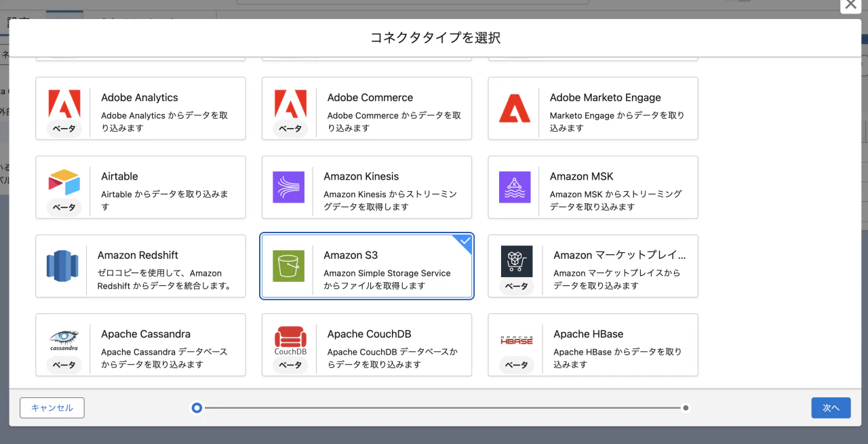The height and width of the screenshot is (444, 868).
Task: Click the Amazon マーケットプレイス dark icon
Action: click(517, 261)
